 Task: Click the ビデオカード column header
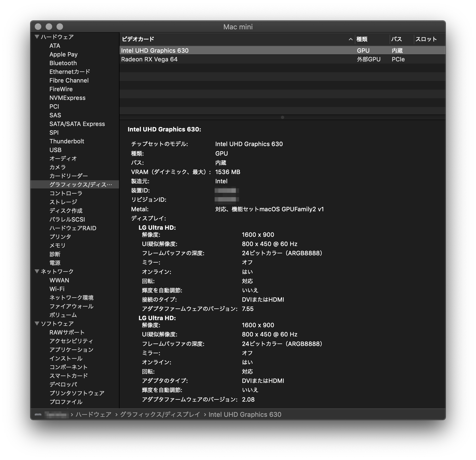click(137, 39)
